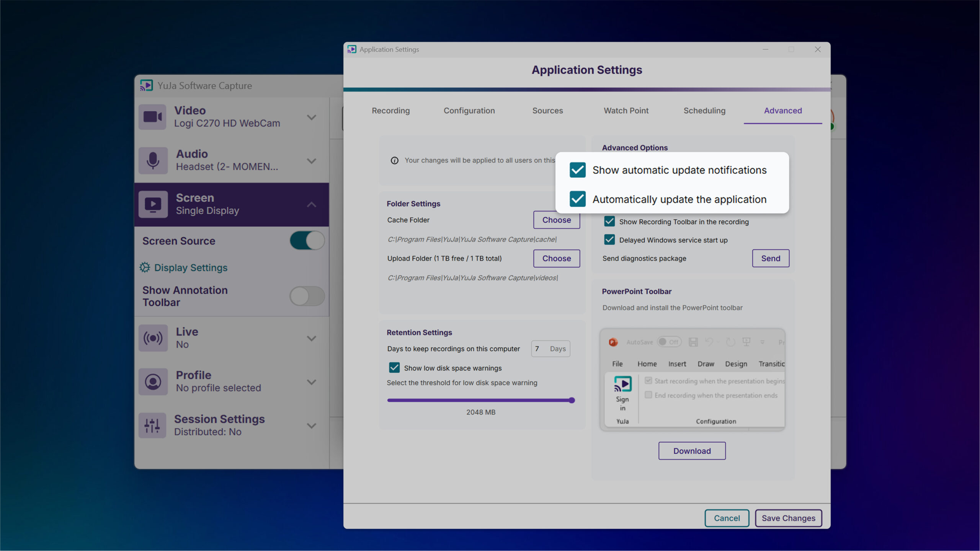Click the Save Changes button
This screenshot has width=980, height=551.
click(788, 518)
